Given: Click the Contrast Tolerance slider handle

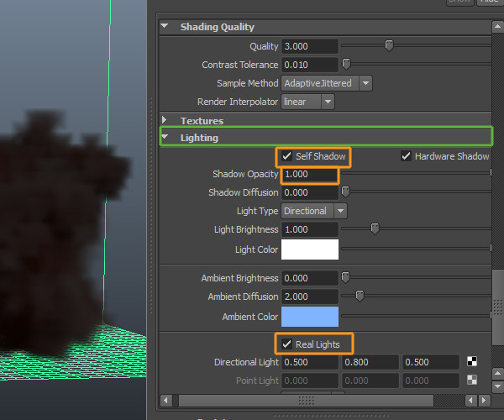Looking at the screenshot, I should [x=346, y=64].
